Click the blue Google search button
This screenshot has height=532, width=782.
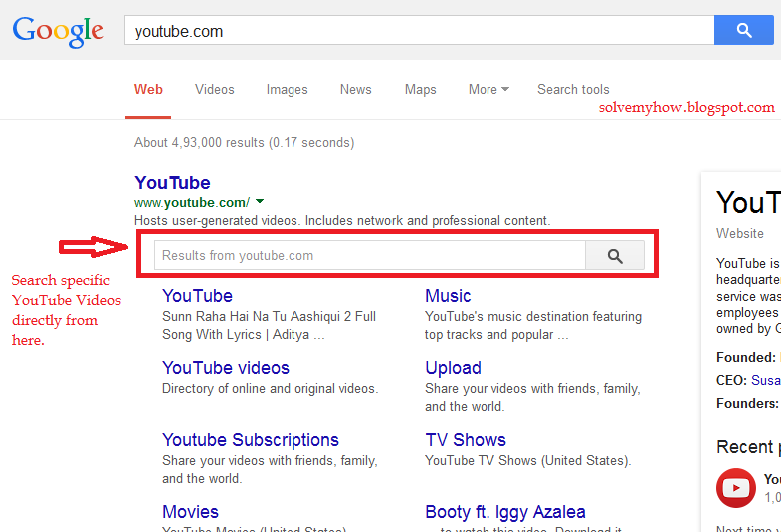(744, 30)
